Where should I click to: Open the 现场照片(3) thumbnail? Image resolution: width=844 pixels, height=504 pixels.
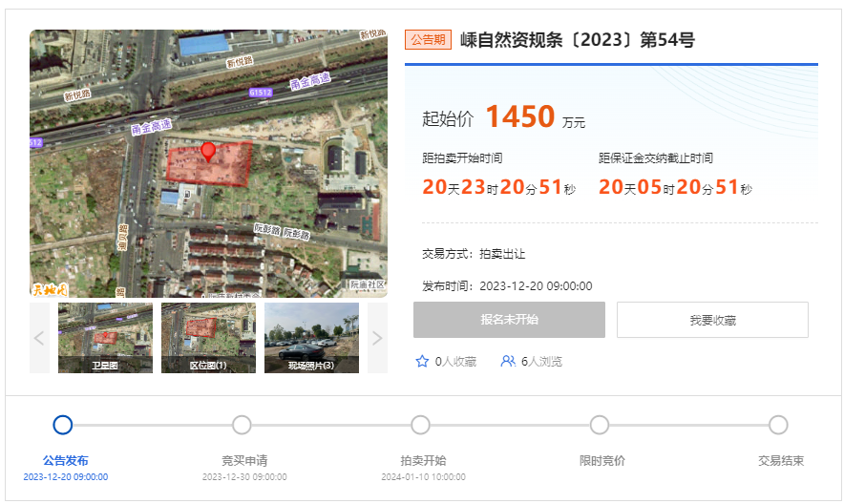(x=311, y=338)
